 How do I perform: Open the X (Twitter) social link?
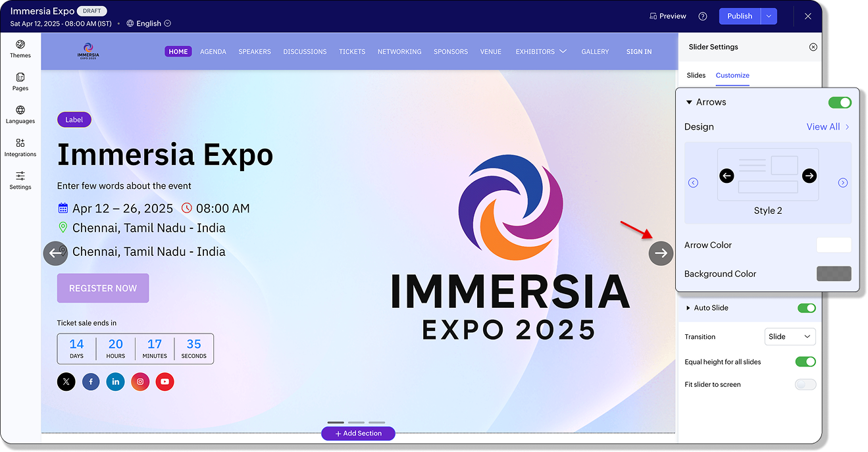point(66,382)
